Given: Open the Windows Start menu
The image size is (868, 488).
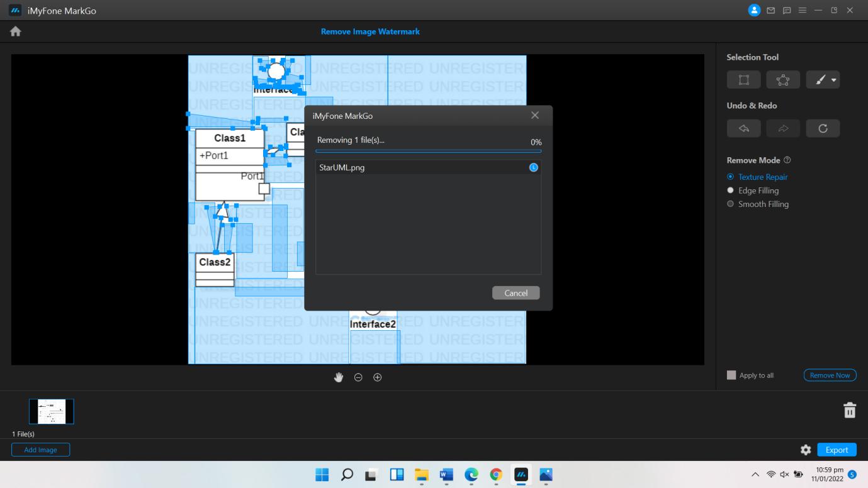Looking at the screenshot, I should 322,475.
